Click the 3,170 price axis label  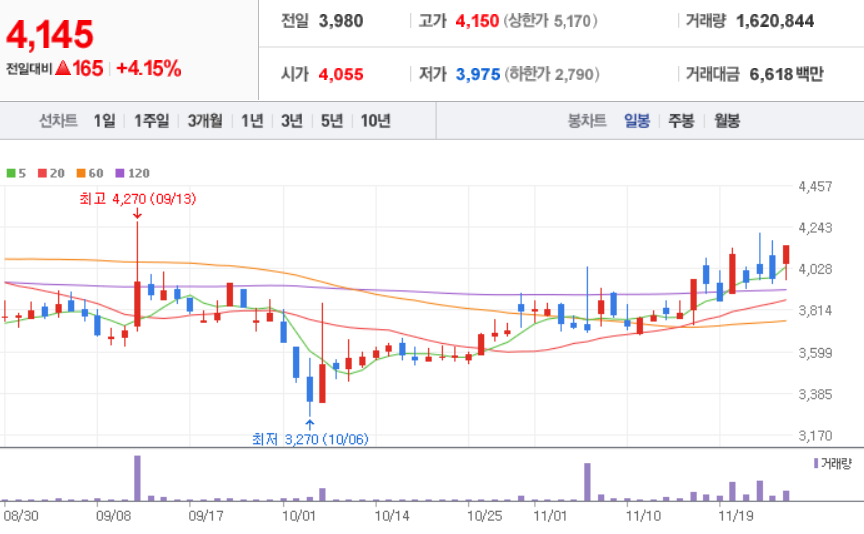(x=816, y=435)
